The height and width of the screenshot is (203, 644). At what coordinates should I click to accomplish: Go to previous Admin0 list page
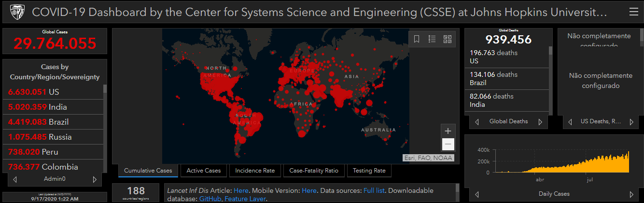(15, 179)
